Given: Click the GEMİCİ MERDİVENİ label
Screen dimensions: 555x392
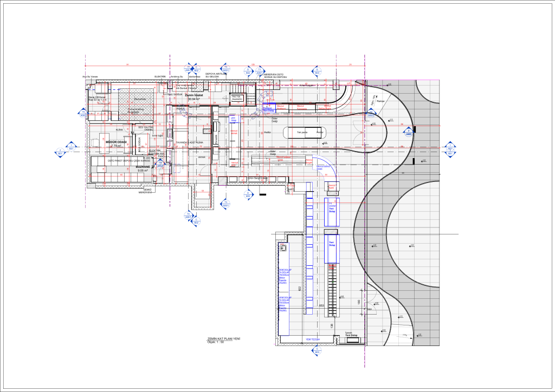Looking at the screenshot, I should coord(145,191).
